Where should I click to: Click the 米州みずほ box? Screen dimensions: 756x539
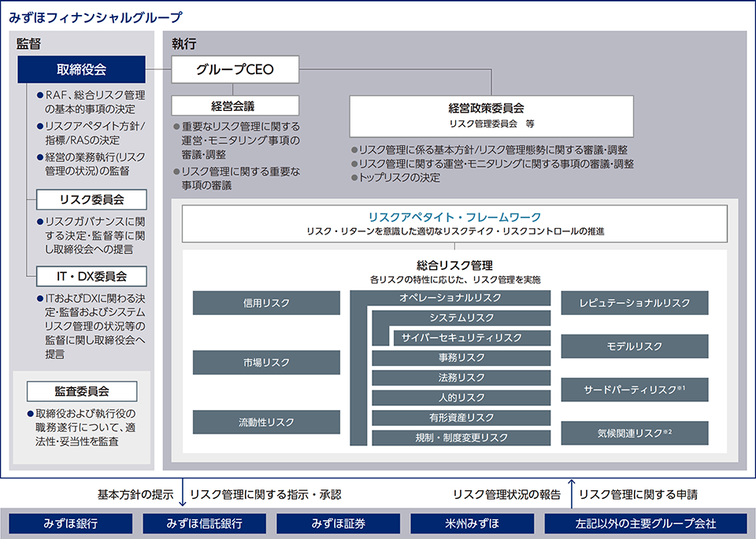point(472,523)
